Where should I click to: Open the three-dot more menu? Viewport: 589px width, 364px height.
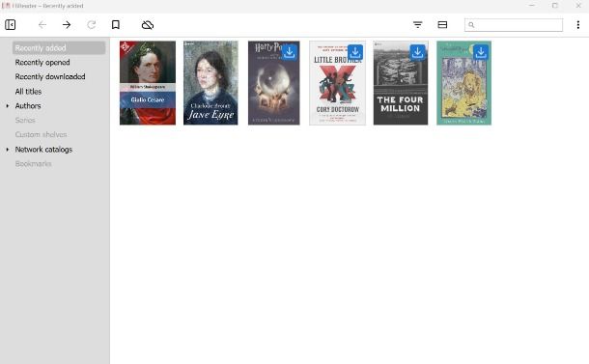click(x=577, y=25)
